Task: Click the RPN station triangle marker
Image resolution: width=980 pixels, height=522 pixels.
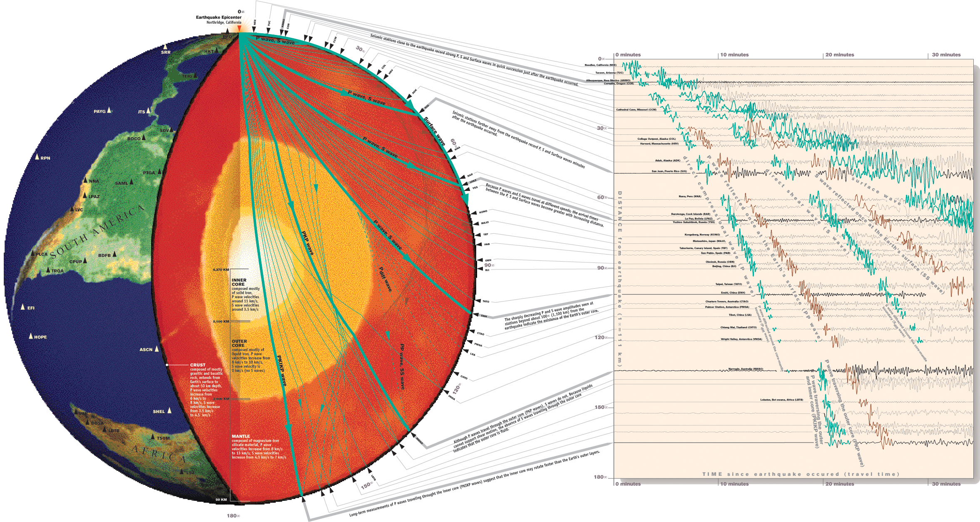Action: click(37, 157)
